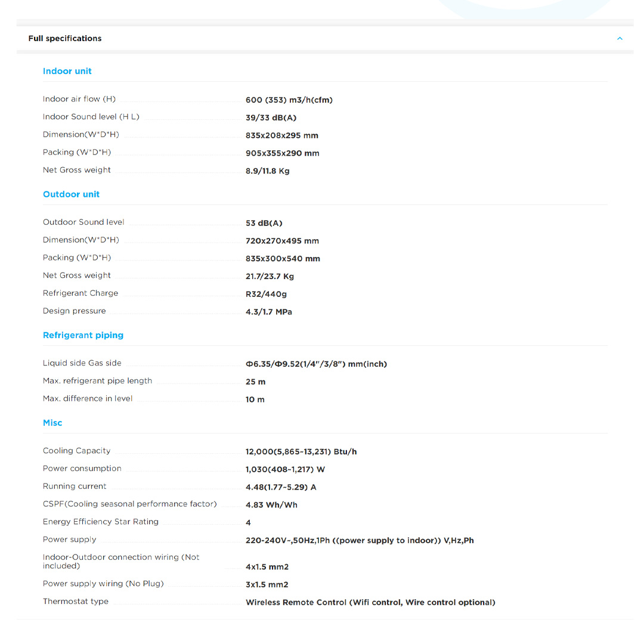Click the Indoor unit section heading
The width and height of the screenshot is (644, 644).
coord(67,71)
